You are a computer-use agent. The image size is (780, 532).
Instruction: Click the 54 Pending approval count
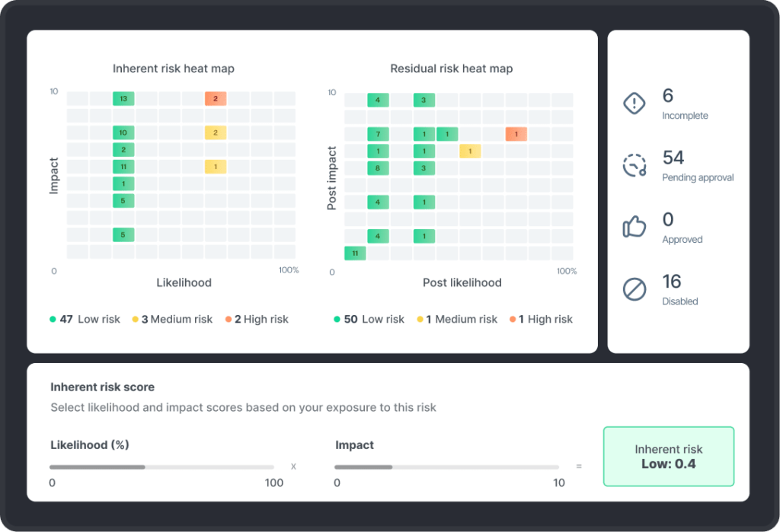(x=673, y=158)
